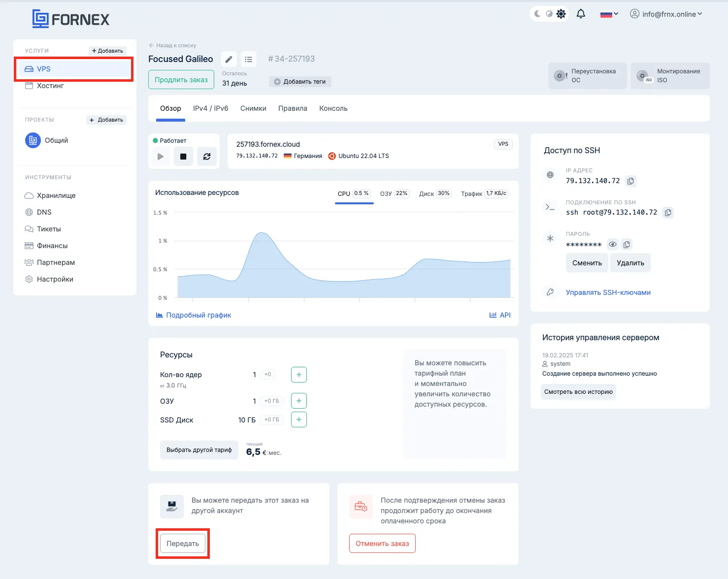Viewport: 728px width, 579px height.
Task: Restart the server using the reload icon
Action: point(207,157)
